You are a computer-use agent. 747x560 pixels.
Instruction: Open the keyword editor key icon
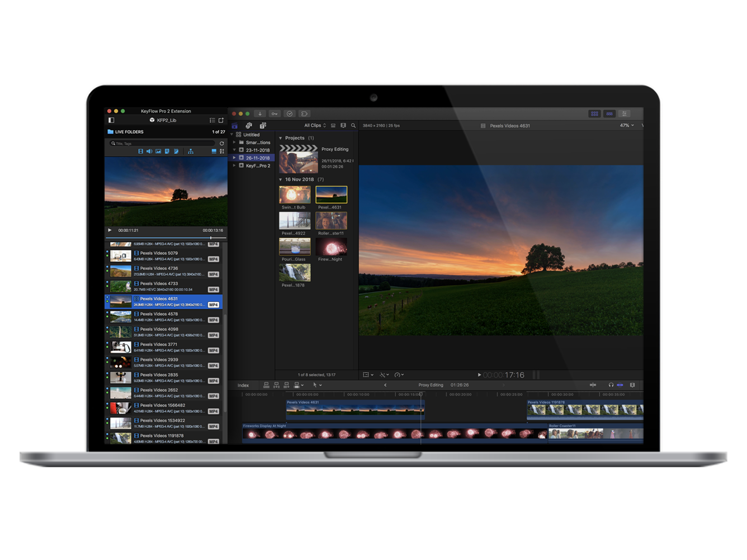point(275,114)
